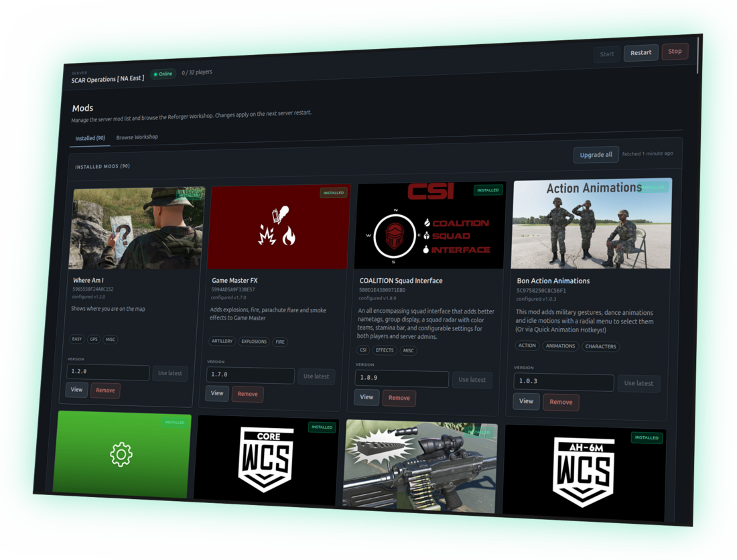Image resolution: width=737 pixels, height=560 pixels.
Task: Click 'fetched 1 minute ago' text
Action: (x=647, y=153)
